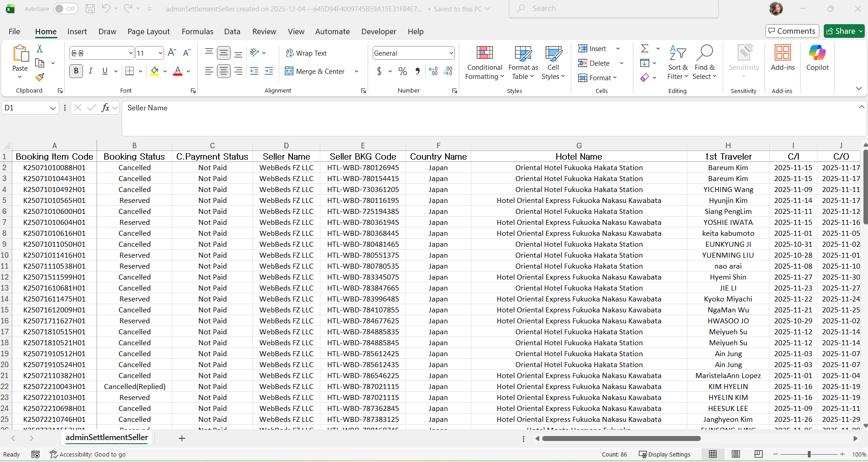Toggle Wrap Text option
Viewport: 868px width, 462px height.
306,53
